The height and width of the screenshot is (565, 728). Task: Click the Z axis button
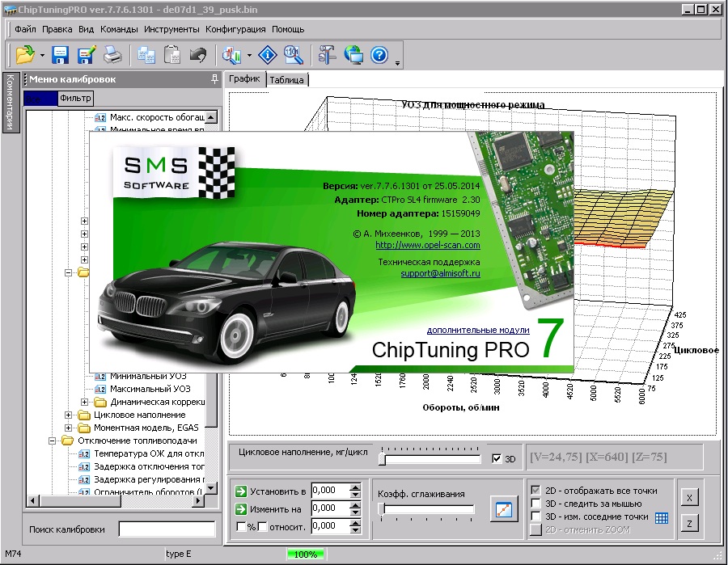[689, 524]
